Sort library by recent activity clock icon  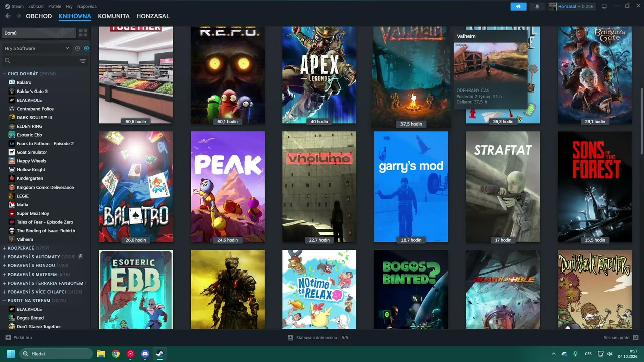pyautogui.click(x=77, y=48)
